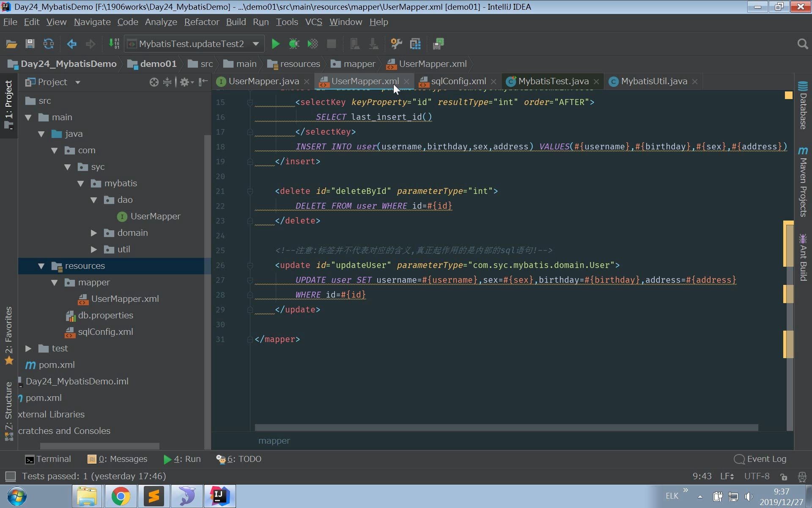Toggle tool window bars via bottom-left square
This screenshot has width=812, height=508.
(x=10, y=477)
